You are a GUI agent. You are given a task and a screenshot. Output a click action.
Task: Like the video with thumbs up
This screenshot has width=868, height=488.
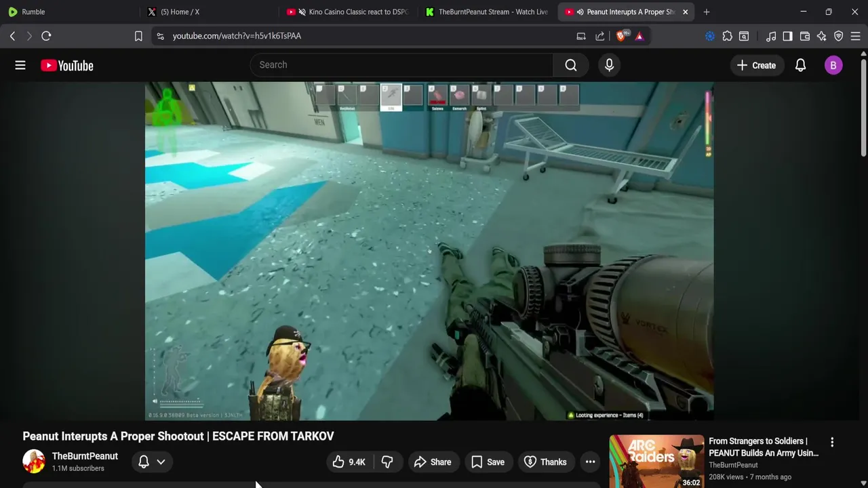click(x=349, y=462)
